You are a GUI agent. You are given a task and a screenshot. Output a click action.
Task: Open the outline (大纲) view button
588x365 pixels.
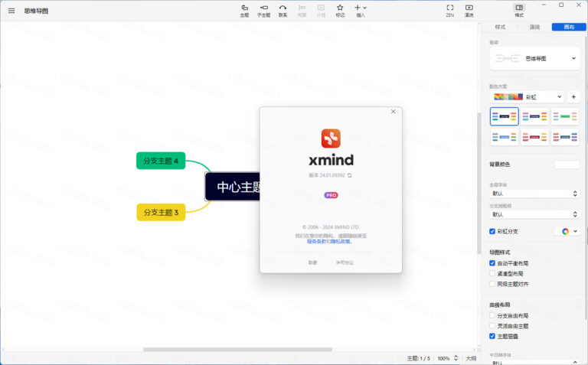click(471, 359)
